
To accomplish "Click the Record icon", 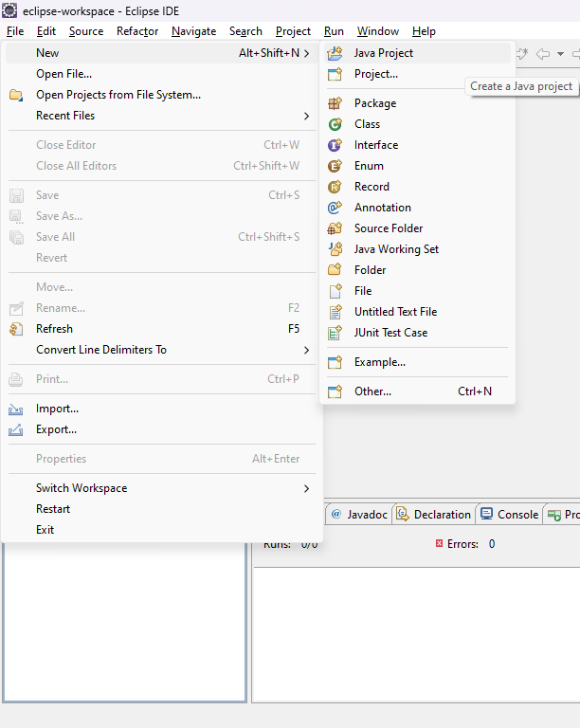I will pos(335,187).
